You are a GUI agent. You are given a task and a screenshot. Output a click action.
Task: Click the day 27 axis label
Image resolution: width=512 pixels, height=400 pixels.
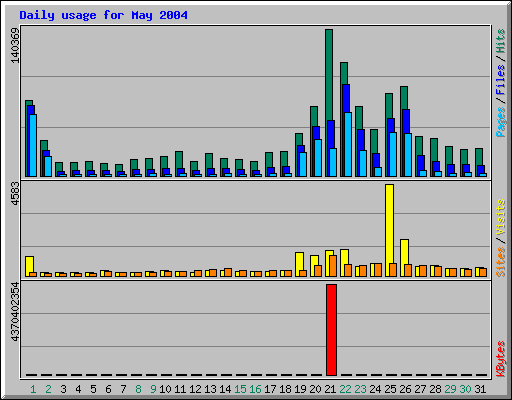420,389
